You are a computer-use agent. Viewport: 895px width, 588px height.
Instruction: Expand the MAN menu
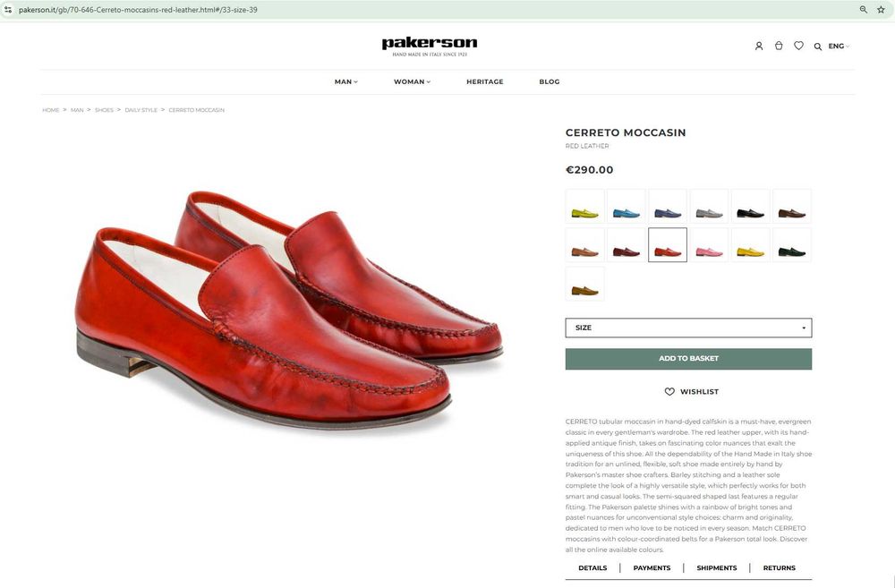pos(345,81)
